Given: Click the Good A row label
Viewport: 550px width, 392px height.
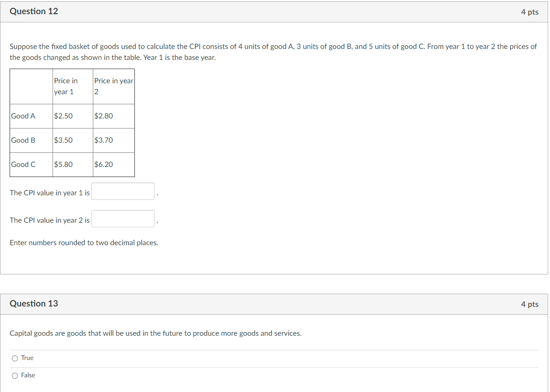Looking at the screenshot, I should tap(23, 116).
